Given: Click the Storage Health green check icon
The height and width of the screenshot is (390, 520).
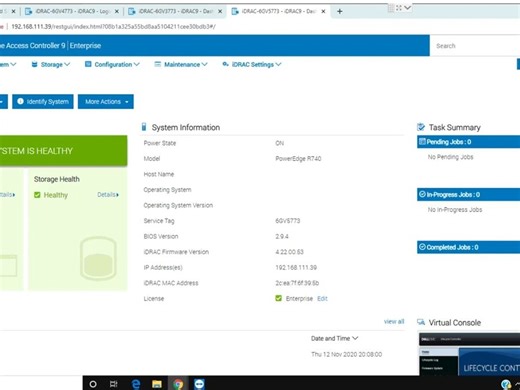Looking at the screenshot, I should click(37, 195).
